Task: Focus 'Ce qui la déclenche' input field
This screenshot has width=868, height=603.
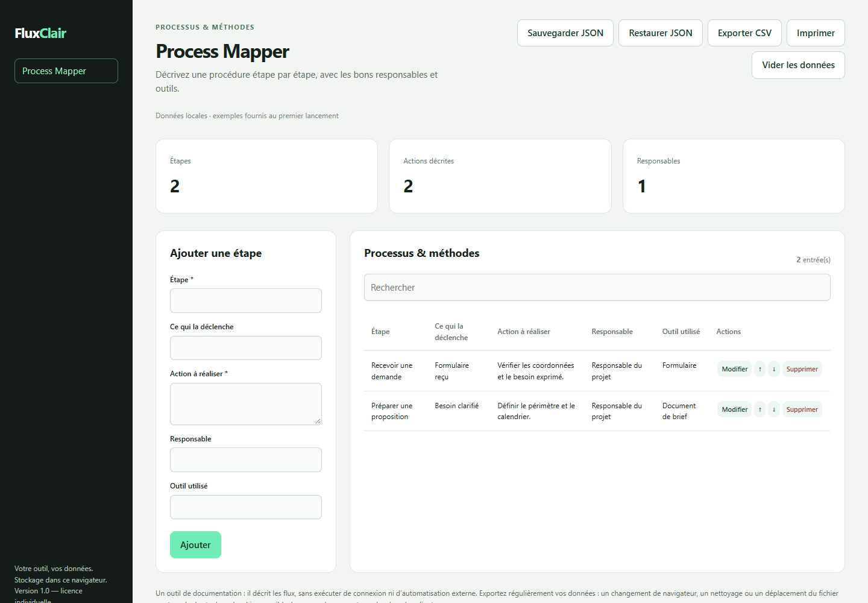Action: click(x=246, y=348)
